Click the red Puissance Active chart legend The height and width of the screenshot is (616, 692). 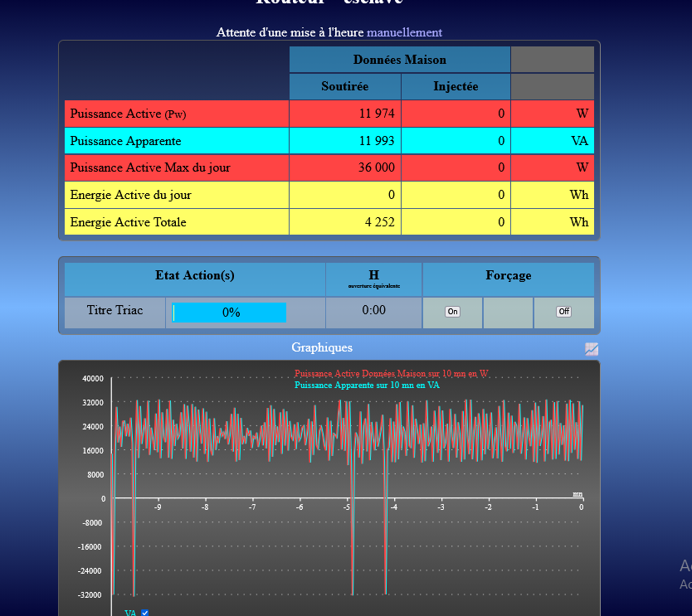(x=391, y=374)
